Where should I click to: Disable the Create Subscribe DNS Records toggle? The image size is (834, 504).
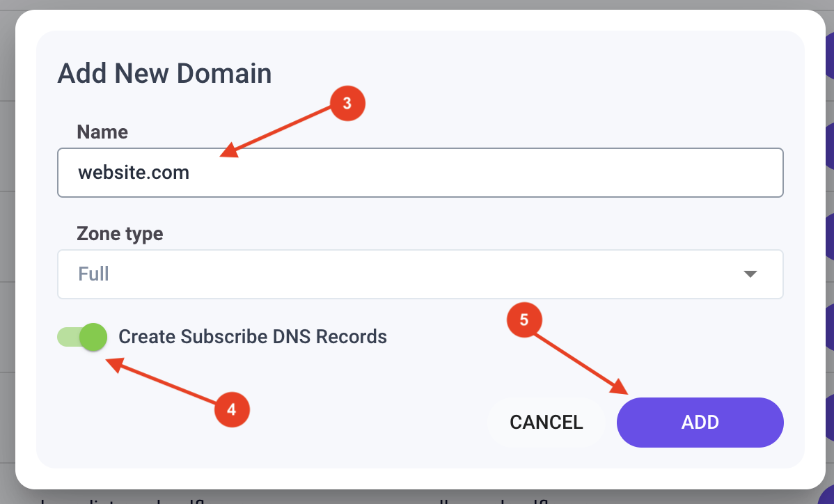(x=81, y=337)
